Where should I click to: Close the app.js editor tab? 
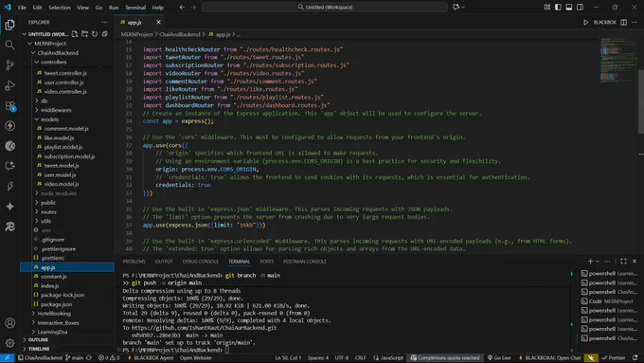click(x=158, y=22)
